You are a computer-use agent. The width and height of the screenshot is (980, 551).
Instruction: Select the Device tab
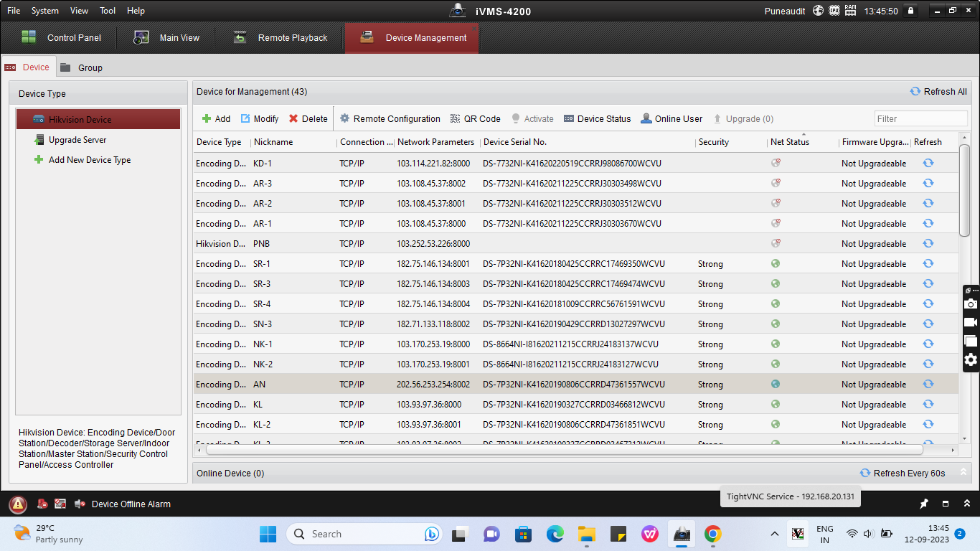27,67
